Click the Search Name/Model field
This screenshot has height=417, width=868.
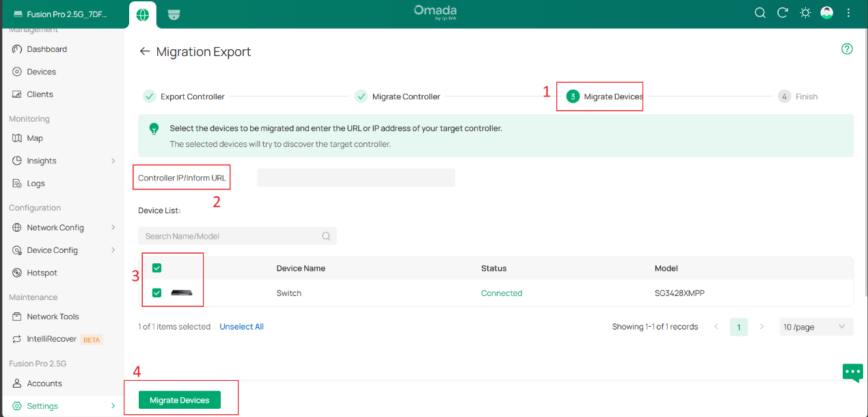pyautogui.click(x=237, y=236)
